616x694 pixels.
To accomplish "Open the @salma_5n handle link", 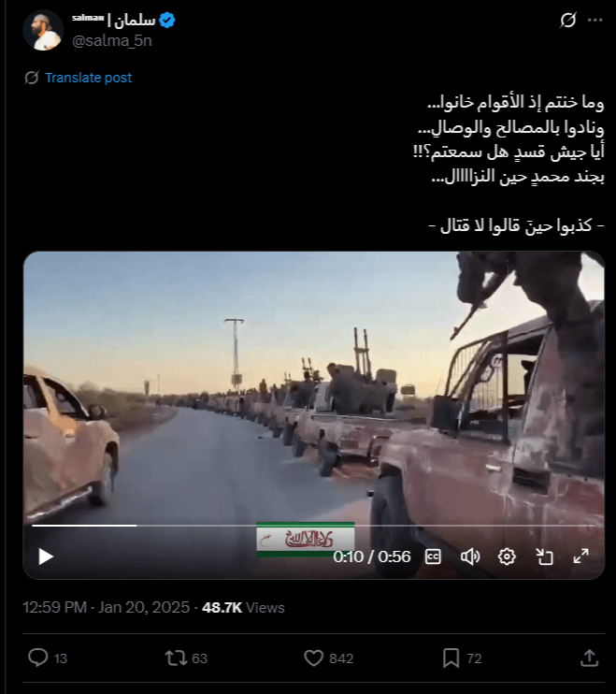I will 112,41.
